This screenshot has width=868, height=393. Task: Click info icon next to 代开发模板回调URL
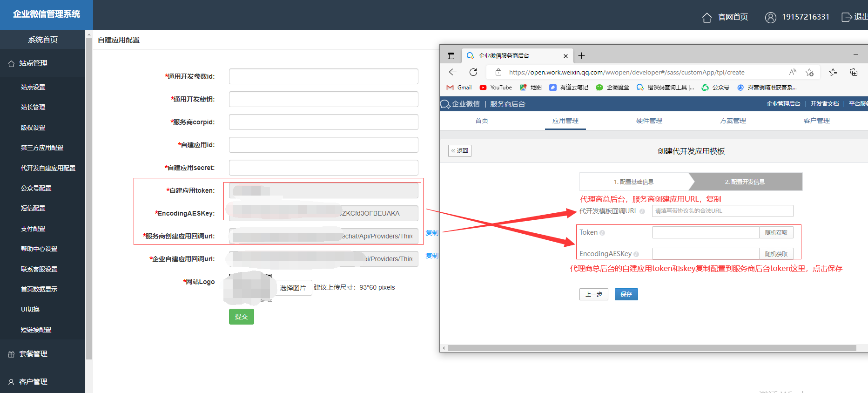tap(642, 211)
